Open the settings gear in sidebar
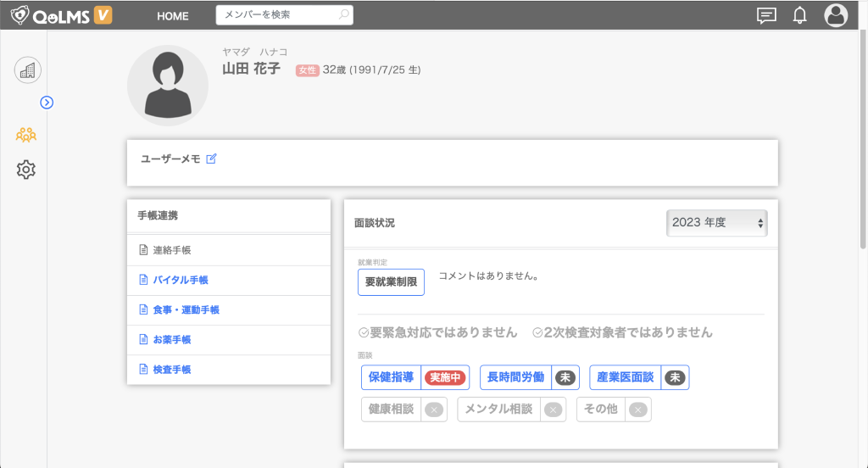This screenshot has width=868, height=468. coord(26,170)
